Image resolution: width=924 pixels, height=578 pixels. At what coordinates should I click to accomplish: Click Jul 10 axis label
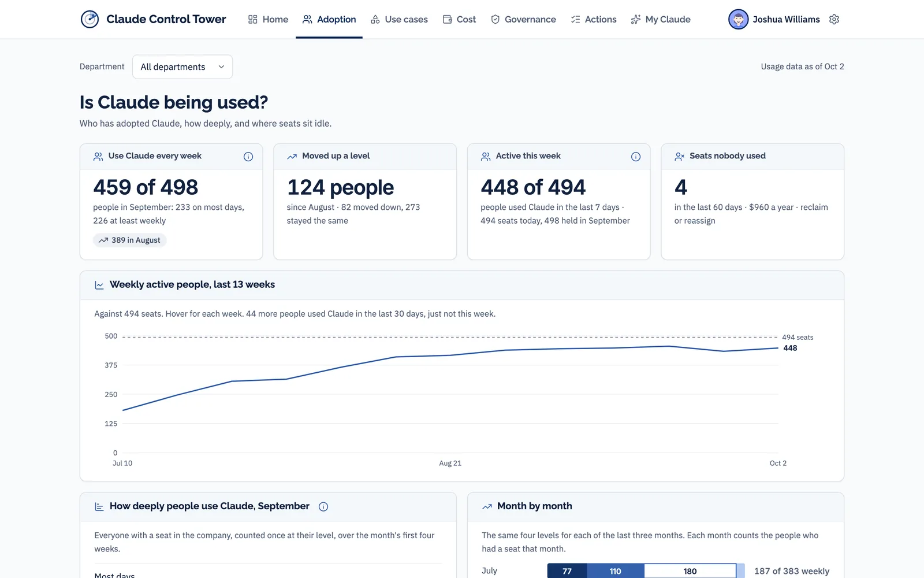pos(122,463)
